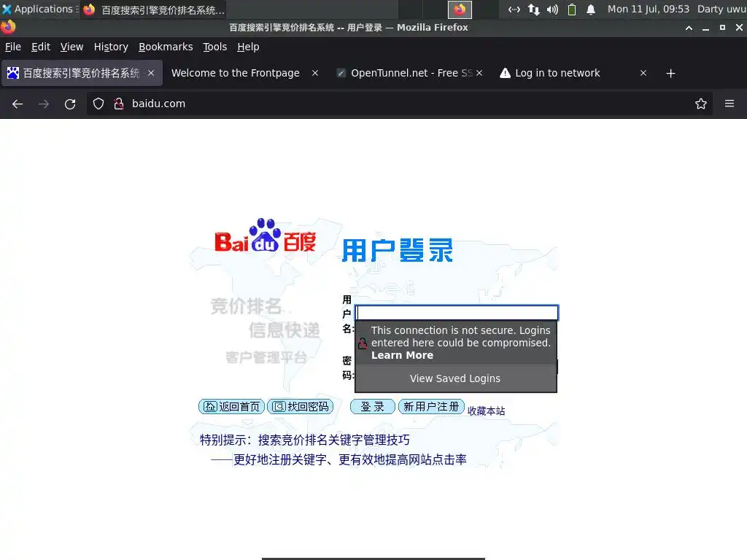
Task: Open the volume control tray icon
Action: [553, 9]
